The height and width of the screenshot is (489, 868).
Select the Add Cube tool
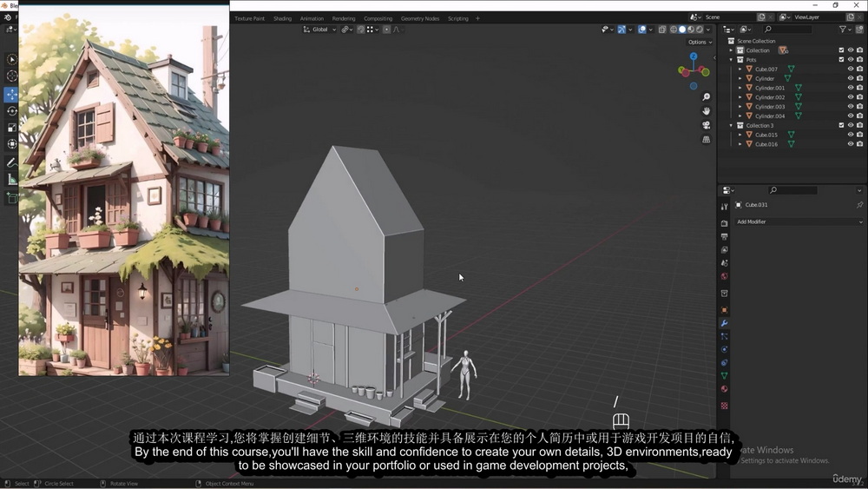point(11,198)
